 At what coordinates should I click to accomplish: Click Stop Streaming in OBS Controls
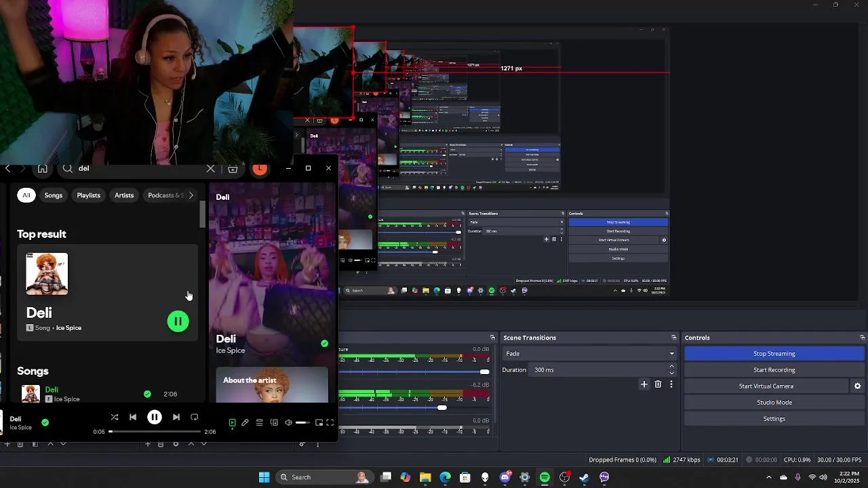(x=774, y=354)
